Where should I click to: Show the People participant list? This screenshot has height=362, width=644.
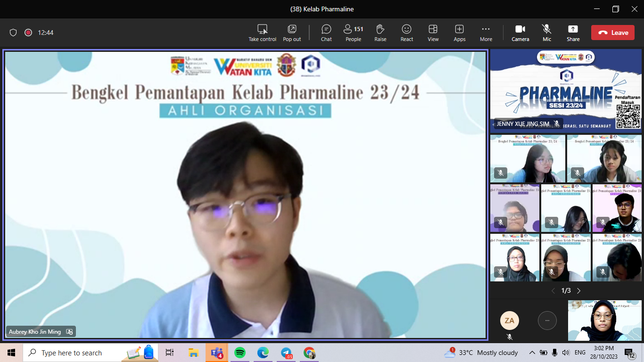[x=353, y=33]
